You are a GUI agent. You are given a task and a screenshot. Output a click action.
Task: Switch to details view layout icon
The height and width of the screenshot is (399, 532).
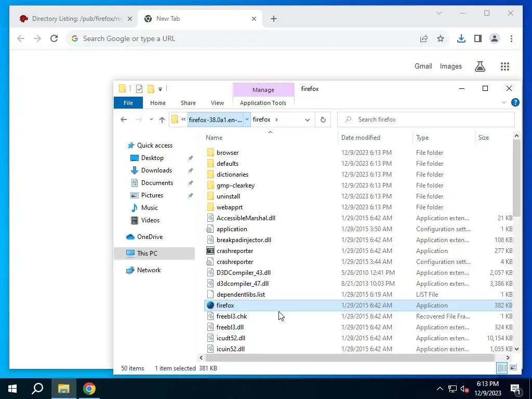[502, 368]
